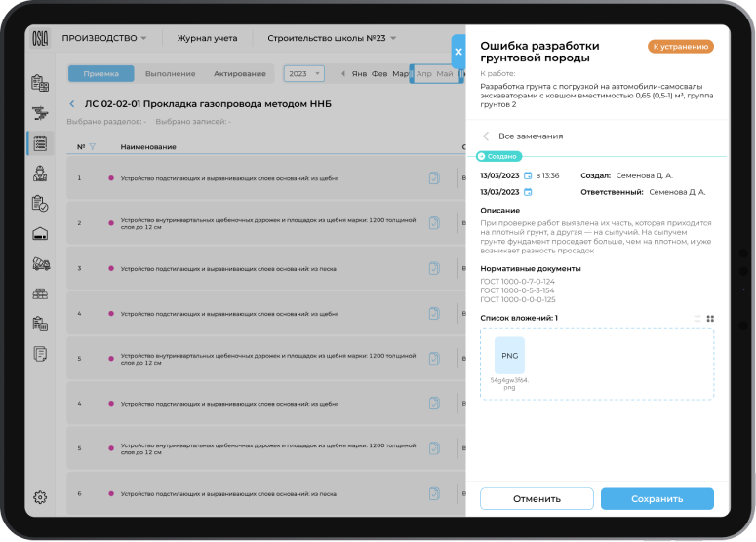The width and height of the screenshot is (756, 542).
Task: Open the 2023 year dropdown
Action: tap(303, 74)
